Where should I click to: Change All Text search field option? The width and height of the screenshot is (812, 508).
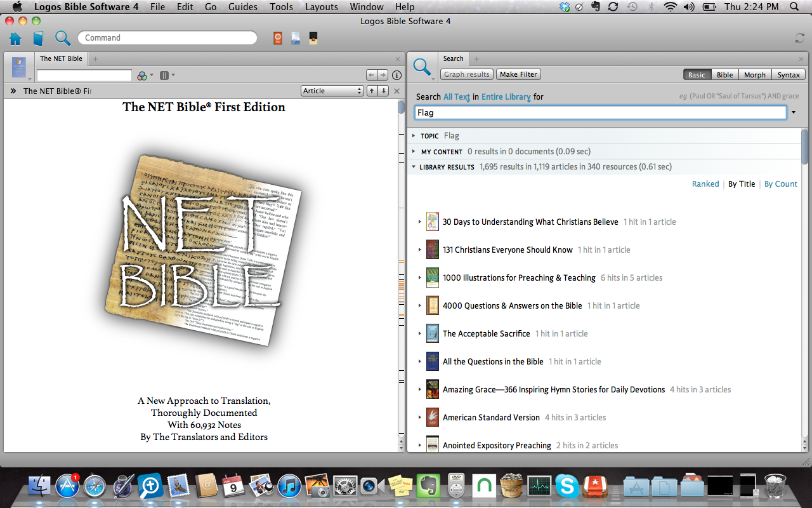click(457, 97)
